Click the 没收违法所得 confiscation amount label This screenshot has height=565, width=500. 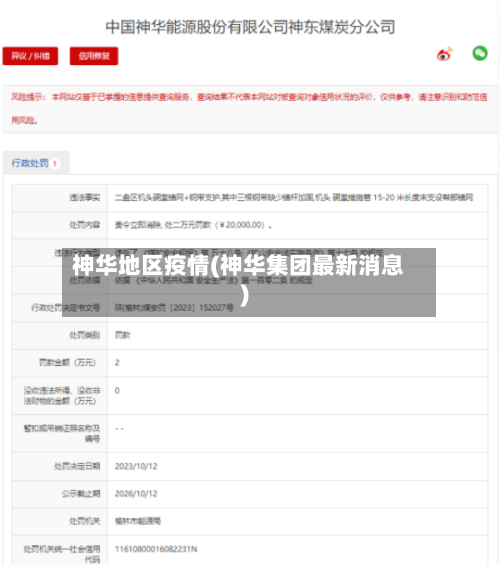(62, 396)
